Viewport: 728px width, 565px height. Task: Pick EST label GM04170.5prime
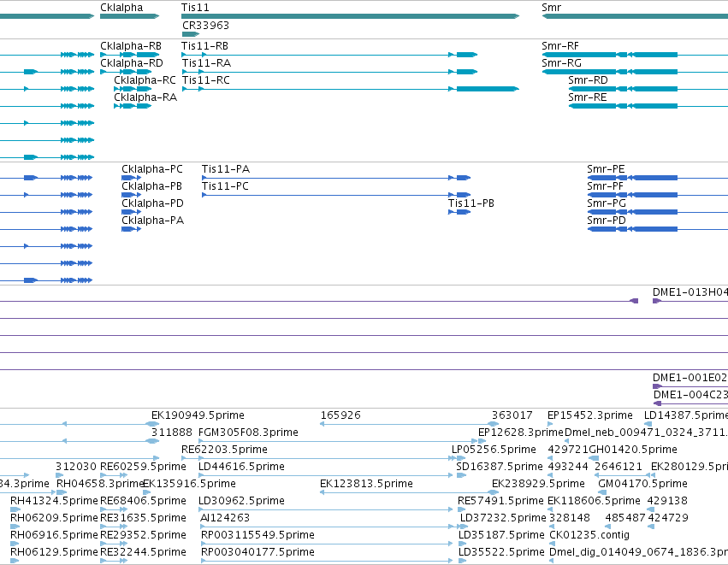coord(643,485)
